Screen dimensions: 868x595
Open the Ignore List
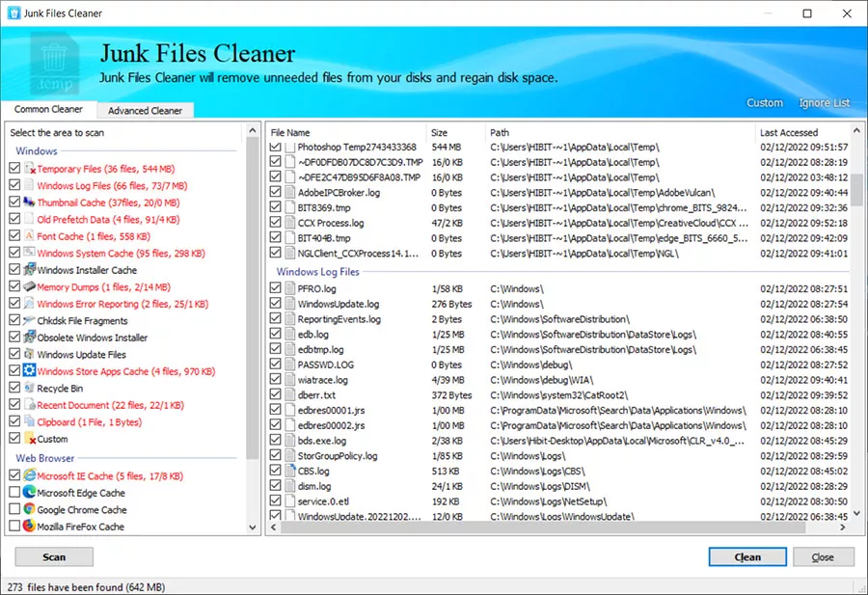pyautogui.click(x=825, y=102)
